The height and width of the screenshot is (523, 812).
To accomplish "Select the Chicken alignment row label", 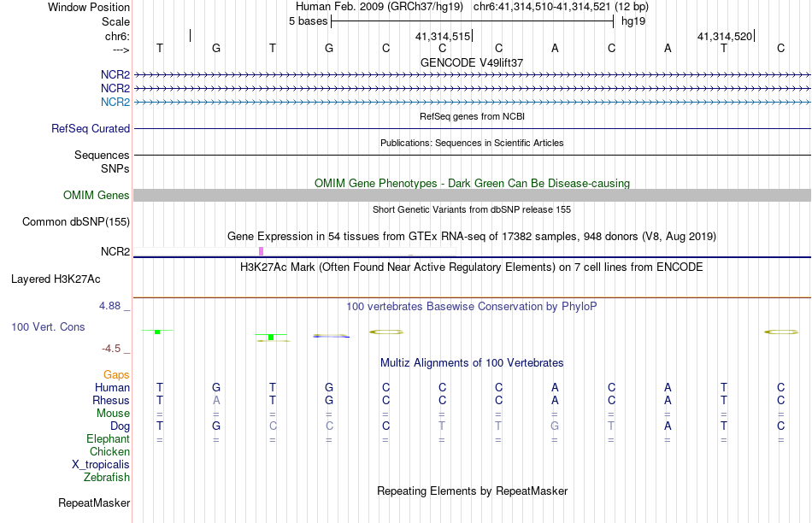I will (x=110, y=451).
